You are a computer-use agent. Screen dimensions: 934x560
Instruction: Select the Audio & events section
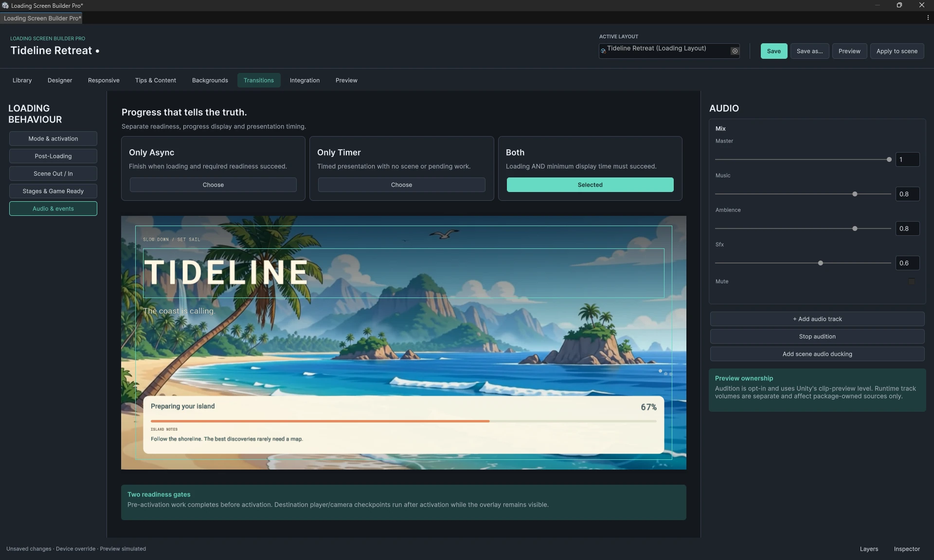click(x=53, y=209)
